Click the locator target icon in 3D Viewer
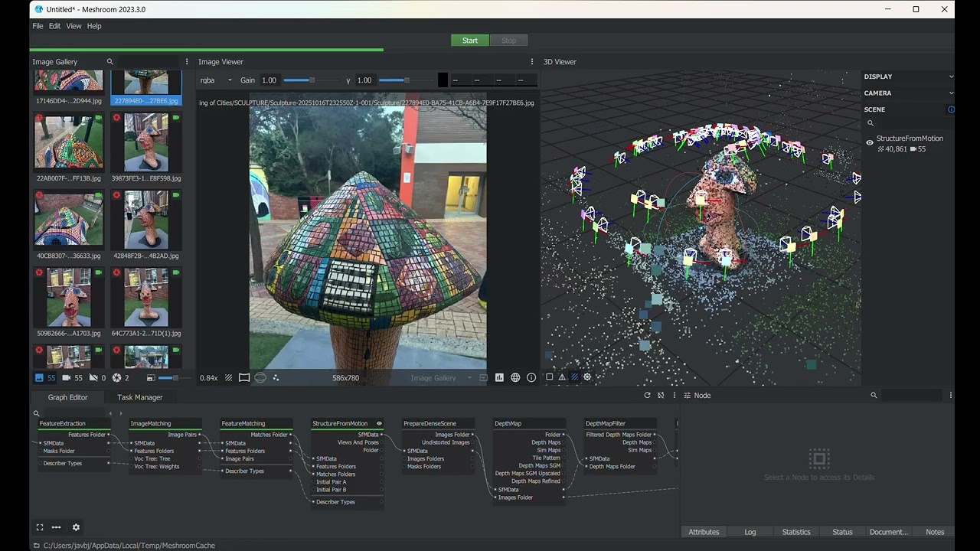Screen dimensions: 980x551 [x=587, y=377]
